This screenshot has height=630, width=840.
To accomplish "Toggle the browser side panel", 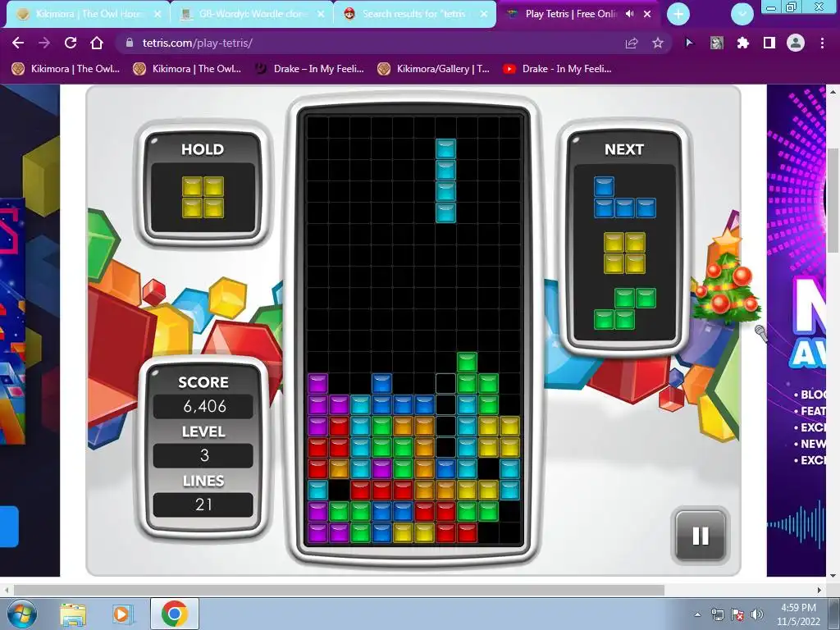I will tap(769, 43).
